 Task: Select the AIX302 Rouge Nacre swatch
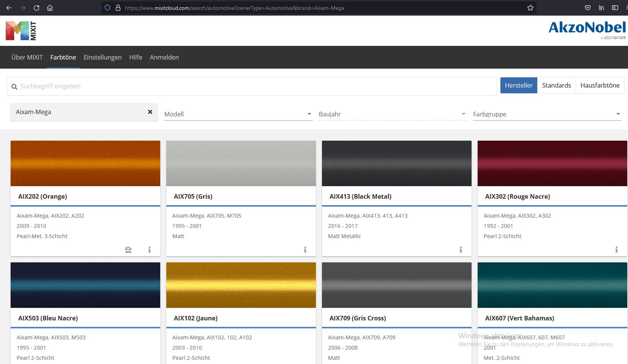coord(552,163)
